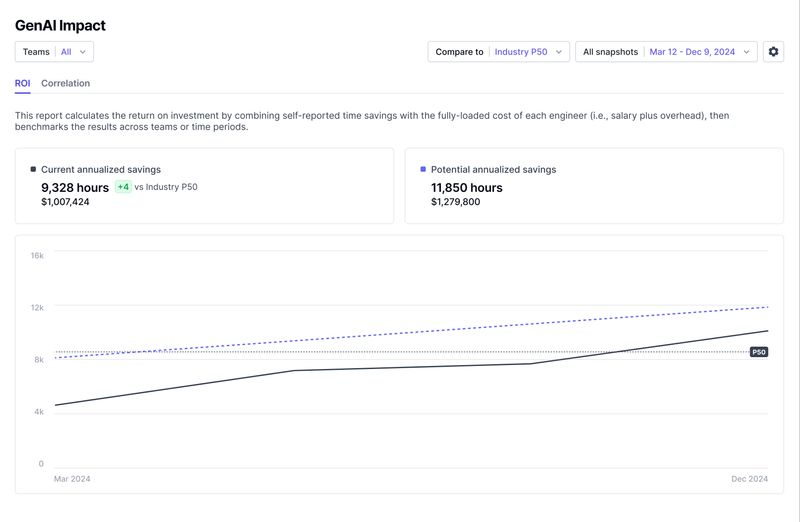Select the ROI tab
Image resolution: width=800 pixels, height=522 pixels.
tap(22, 83)
